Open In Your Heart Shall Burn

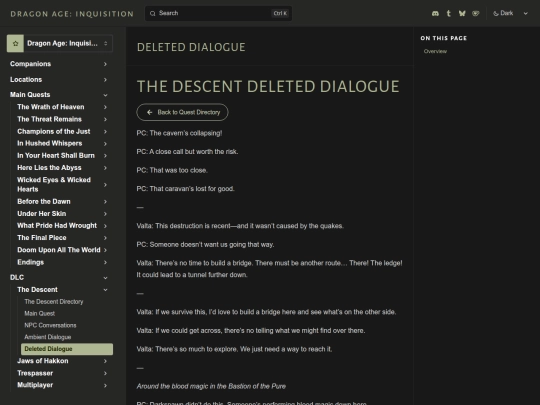(x=56, y=156)
